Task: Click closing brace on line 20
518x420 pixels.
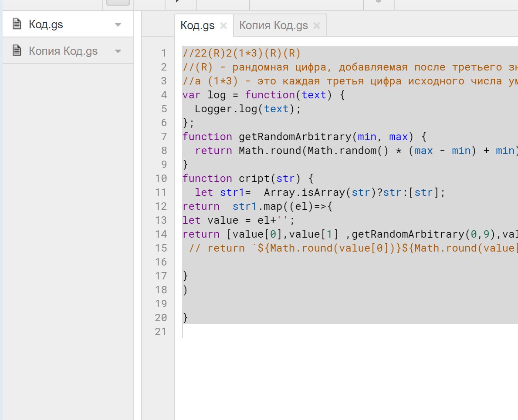Action: pyautogui.click(x=185, y=318)
